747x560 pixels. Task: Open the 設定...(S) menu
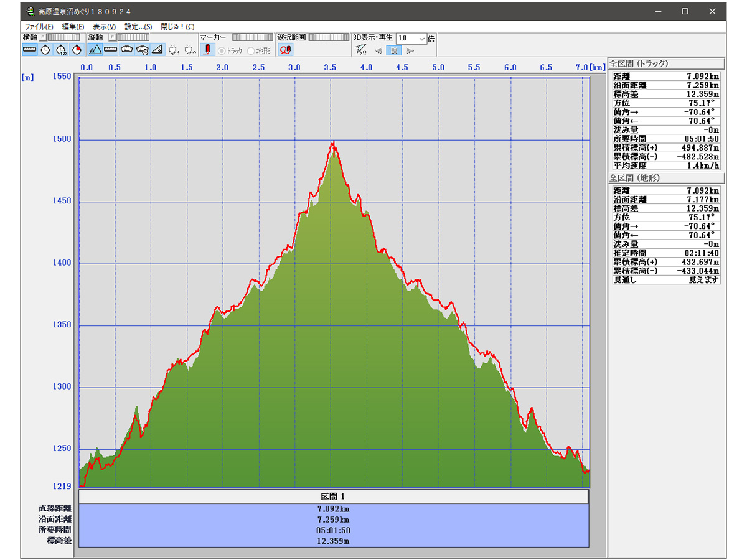click(x=138, y=27)
